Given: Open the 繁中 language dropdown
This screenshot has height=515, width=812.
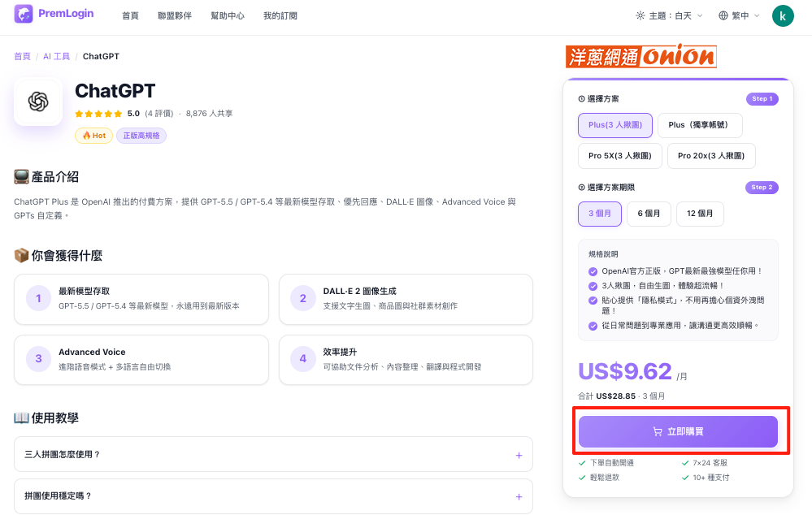Looking at the screenshot, I should point(739,15).
